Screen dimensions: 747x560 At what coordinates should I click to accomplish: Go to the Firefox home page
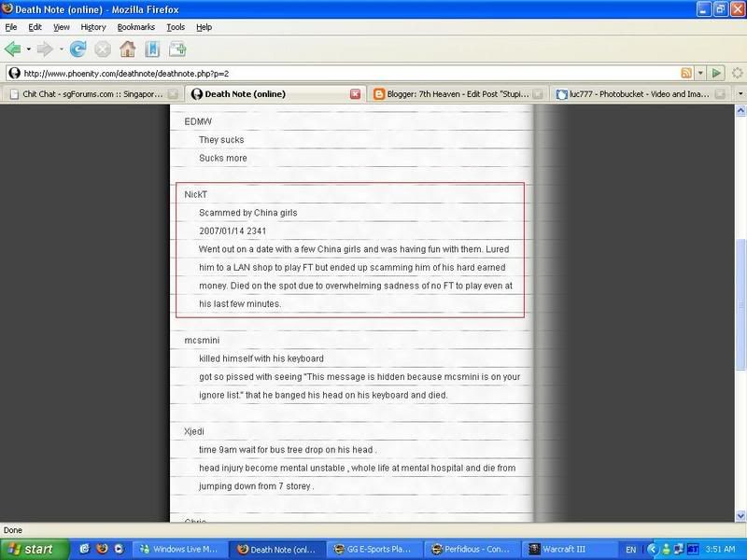coord(127,49)
